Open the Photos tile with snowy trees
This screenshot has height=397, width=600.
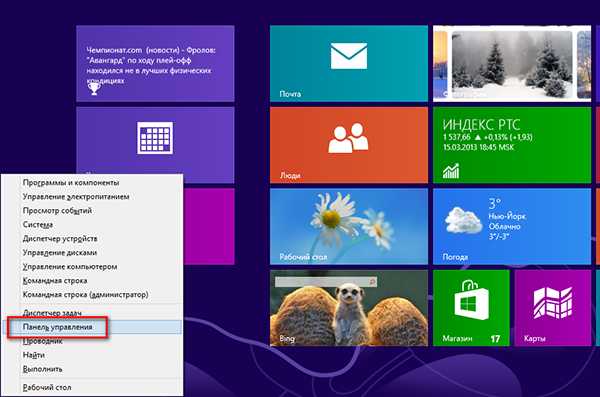click(512, 64)
